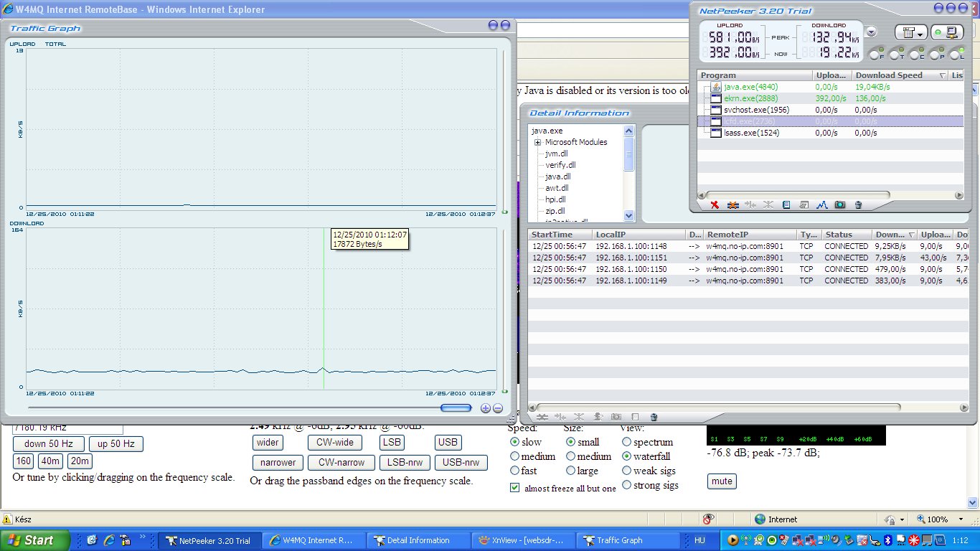The width and height of the screenshot is (980, 551).
Task: Select the large size radio button
Action: [x=570, y=471]
